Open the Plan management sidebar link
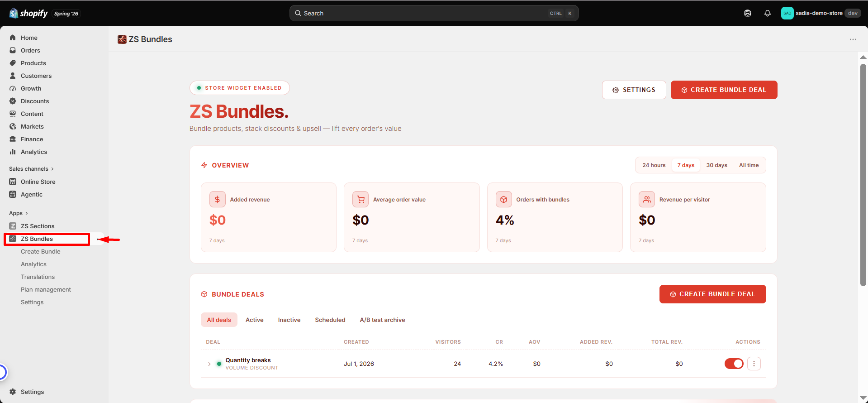The image size is (868, 403). 46,289
